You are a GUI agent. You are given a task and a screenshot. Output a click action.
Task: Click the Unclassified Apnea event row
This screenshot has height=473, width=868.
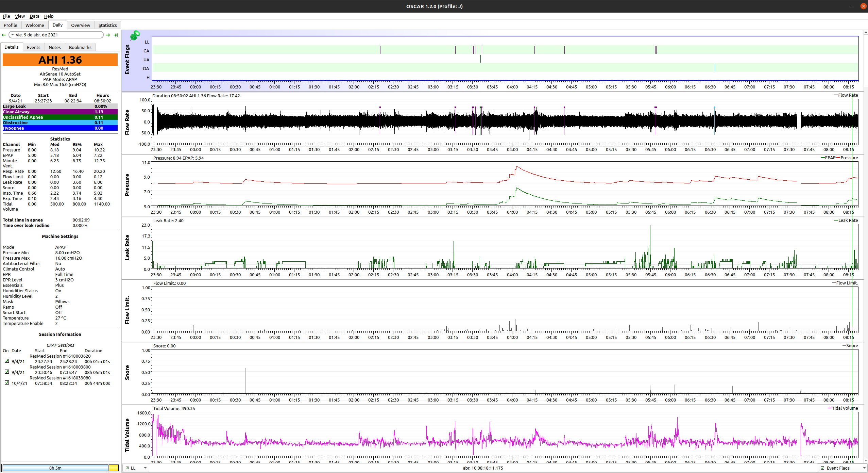coord(60,117)
